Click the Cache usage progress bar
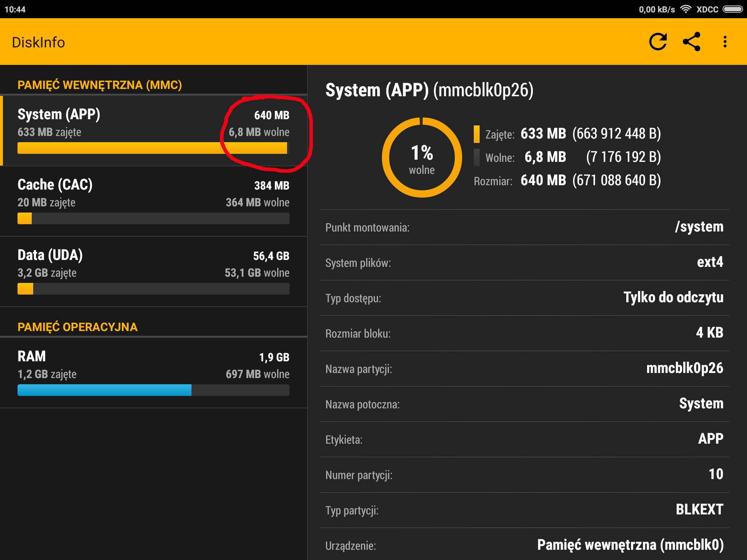This screenshot has height=560, width=747. [x=153, y=218]
